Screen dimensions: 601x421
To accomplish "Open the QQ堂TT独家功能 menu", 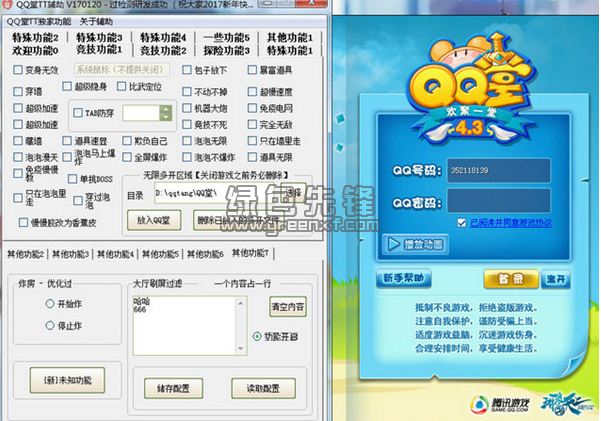I will pyautogui.click(x=39, y=21).
